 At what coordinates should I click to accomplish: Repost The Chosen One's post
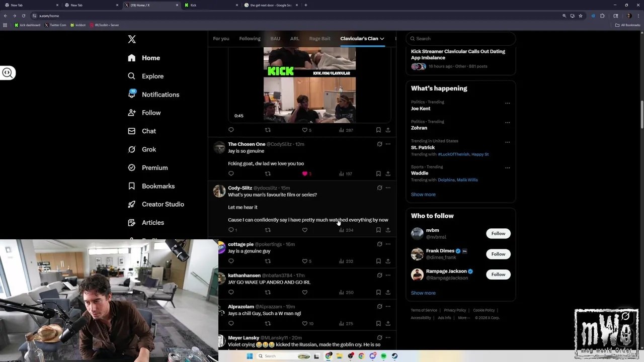[x=268, y=173]
